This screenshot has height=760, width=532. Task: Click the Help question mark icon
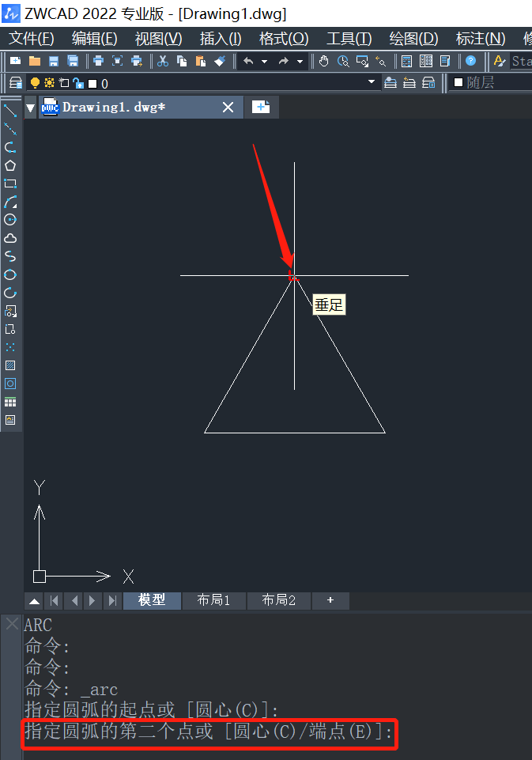tap(471, 61)
